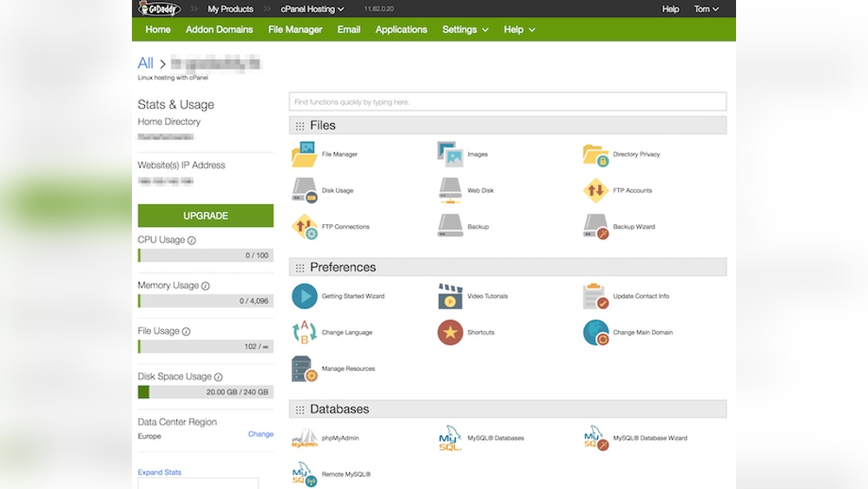Open MySQL Database Wizard icon
Image resolution: width=868 pixels, height=489 pixels.
tap(595, 438)
